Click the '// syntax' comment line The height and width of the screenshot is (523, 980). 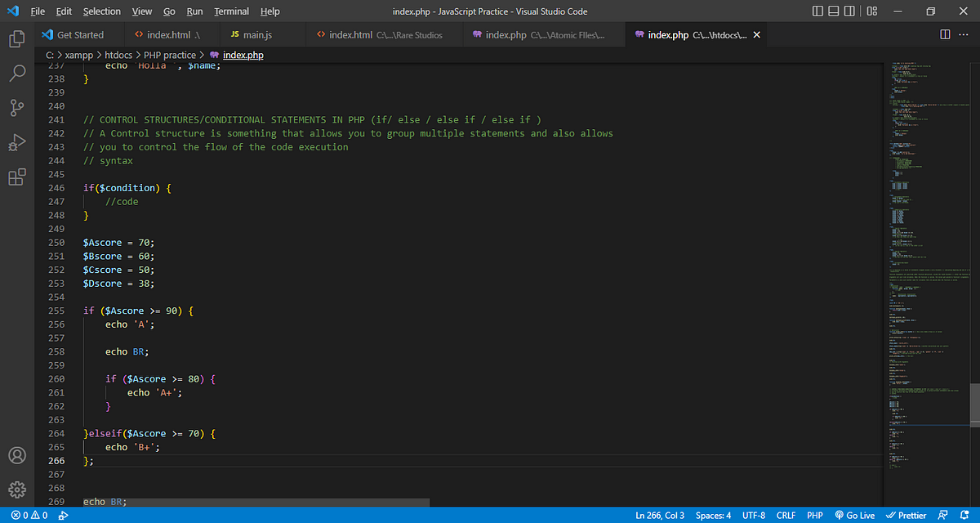pyautogui.click(x=108, y=161)
